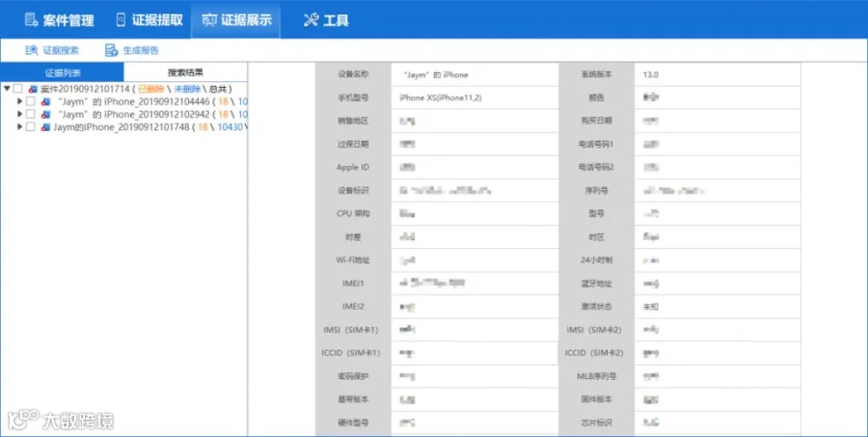Collapse the 案件20190912101714 tree node
The image size is (868, 437).
tap(7, 89)
